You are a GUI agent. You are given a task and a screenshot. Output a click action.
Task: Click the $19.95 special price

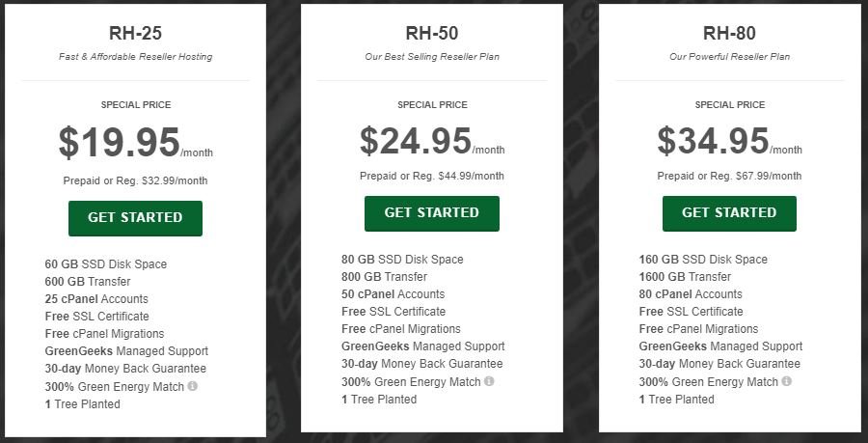tap(120, 143)
